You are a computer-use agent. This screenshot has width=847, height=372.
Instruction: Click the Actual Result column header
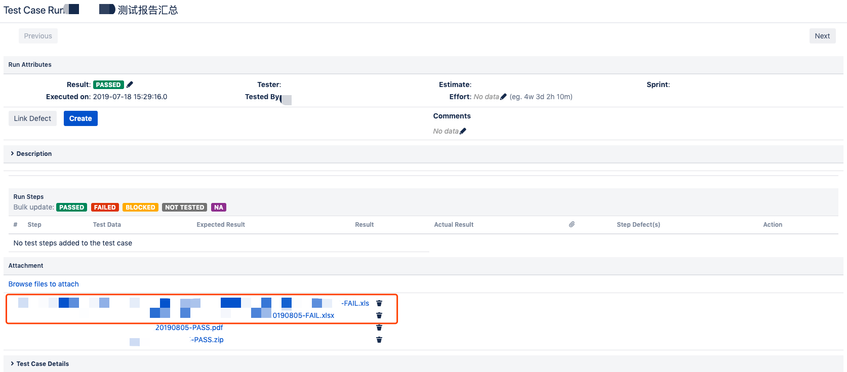tap(454, 224)
